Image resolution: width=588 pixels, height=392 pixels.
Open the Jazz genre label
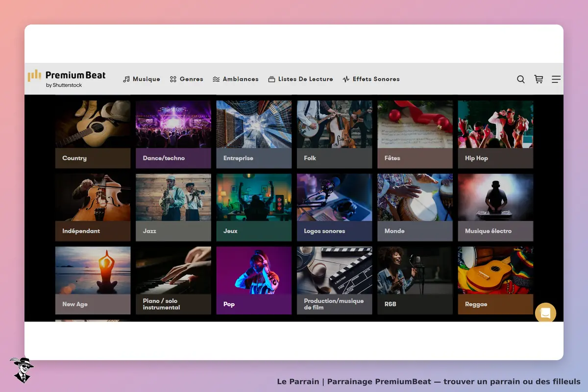point(149,231)
